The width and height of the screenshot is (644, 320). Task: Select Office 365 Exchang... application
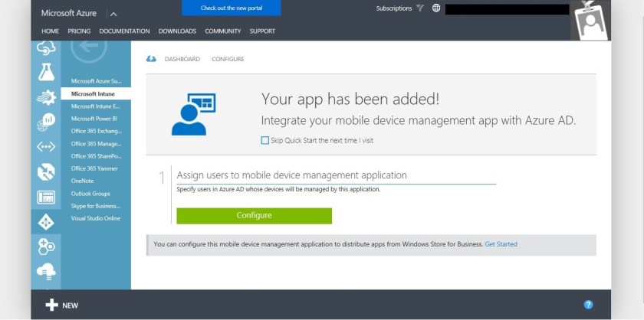(96, 131)
